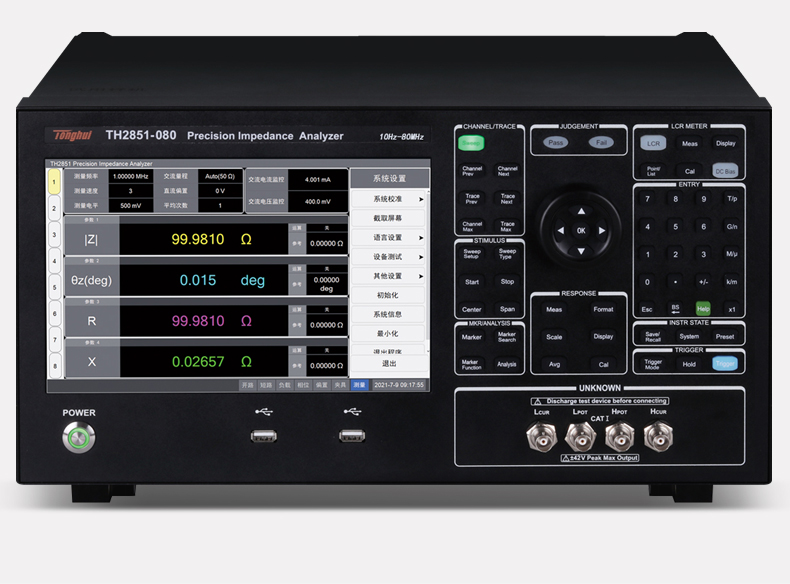Tap the G/n unit key
790x584 pixels.
click(732, 226)
